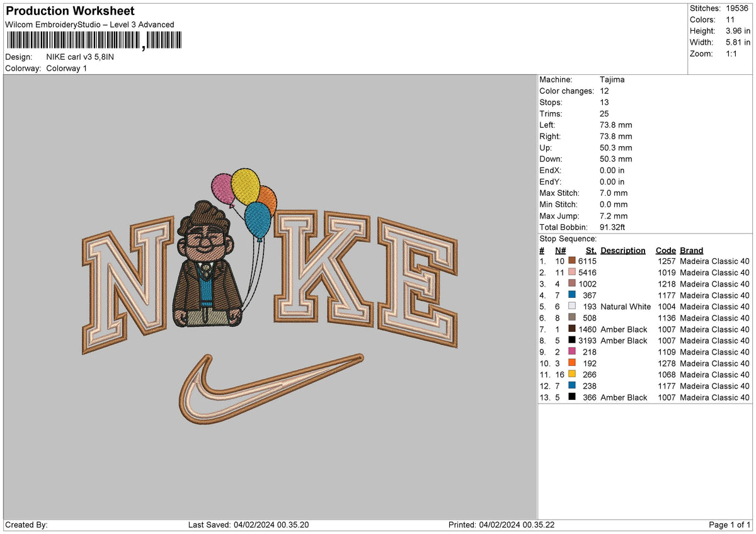Select the Brand column header
This screenshot has width=756, height=534.
692,251
